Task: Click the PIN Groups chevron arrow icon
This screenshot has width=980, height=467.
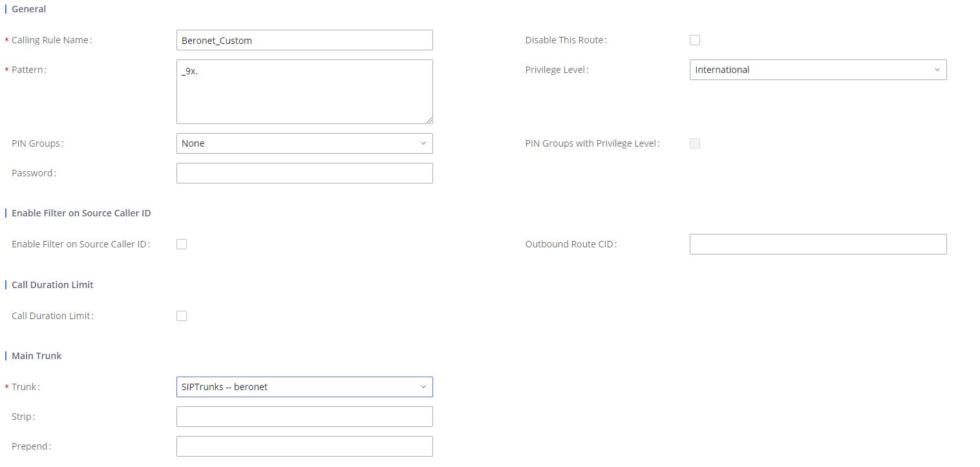Action: 423,143
